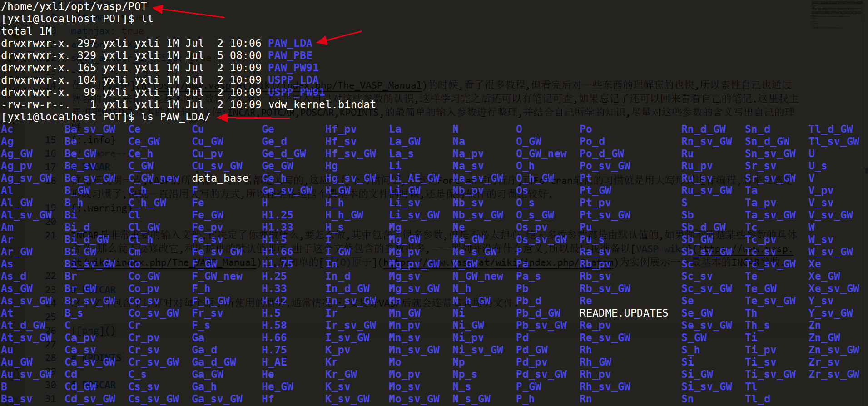Select the He_GW entry

[278, 386]
